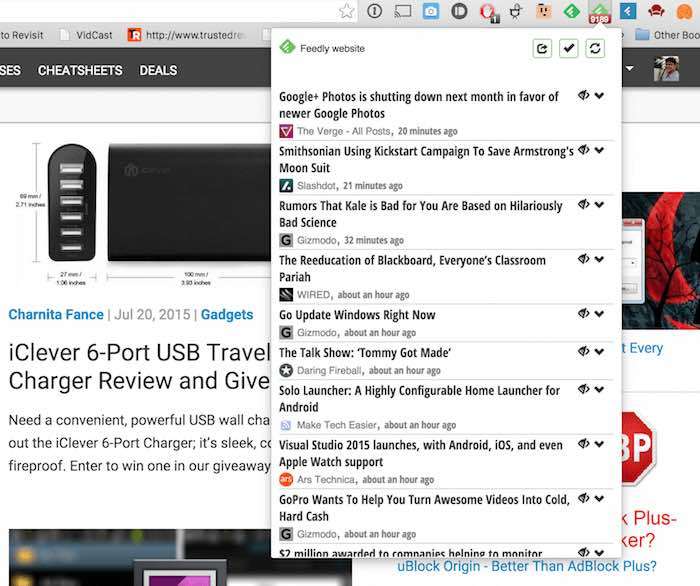This screenshot has height=586, width=700.
Task: Expand the Go Update Windows preview
Action: pyautogui.click(x=600, y=313)
